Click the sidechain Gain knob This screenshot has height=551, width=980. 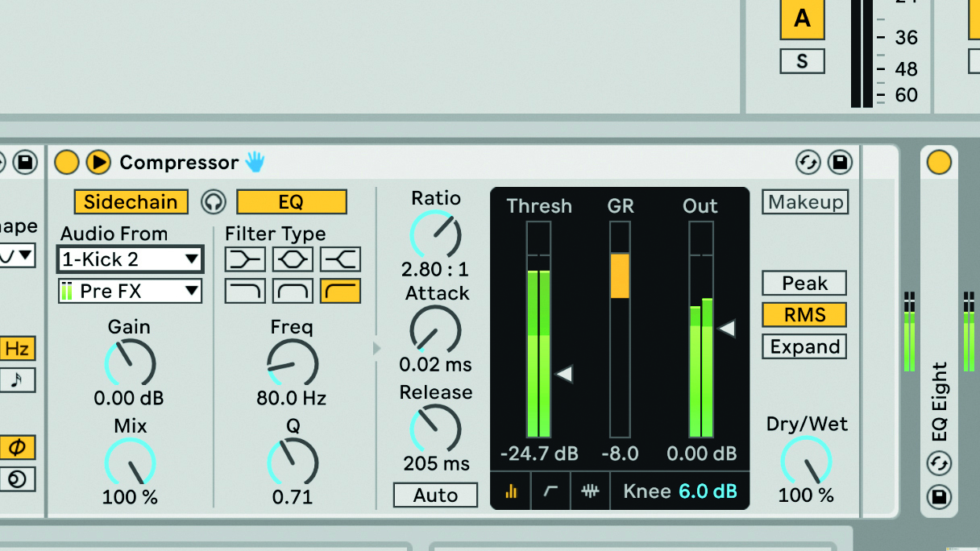pos(130,362)
